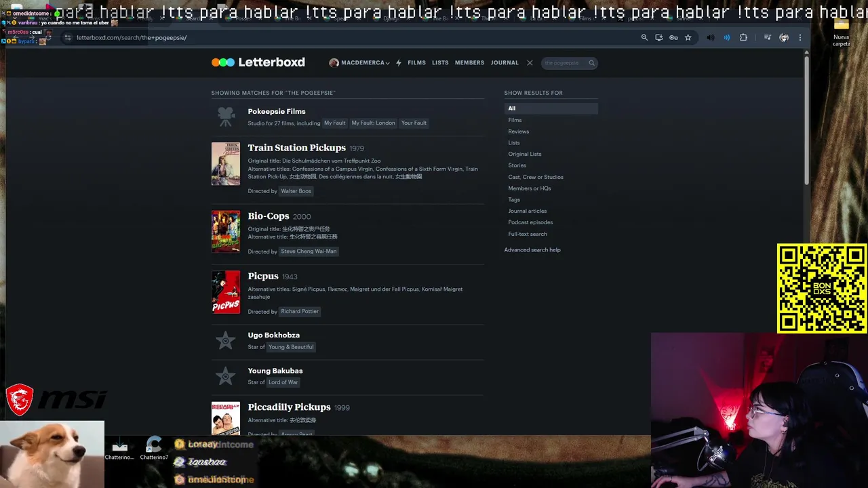Open the Train Station Pickups film title
The image size is (868, 488).
297,148
